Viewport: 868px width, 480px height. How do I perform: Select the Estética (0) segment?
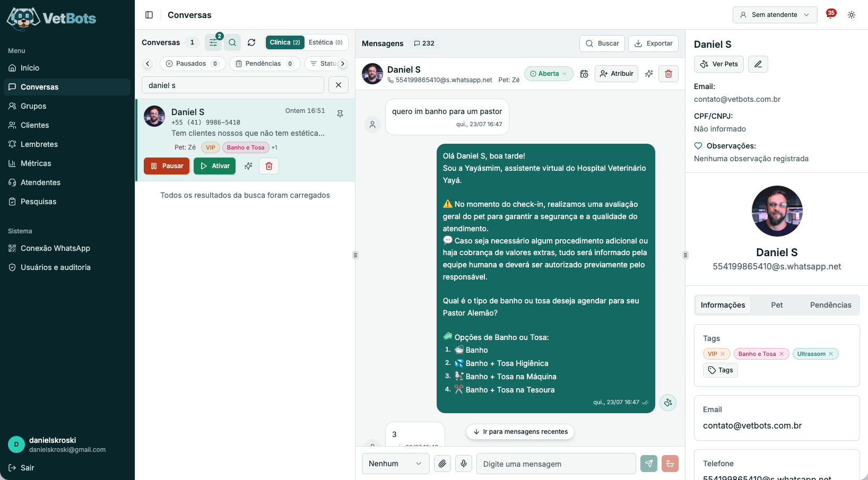pyautogui.click(x=326, y=42)
